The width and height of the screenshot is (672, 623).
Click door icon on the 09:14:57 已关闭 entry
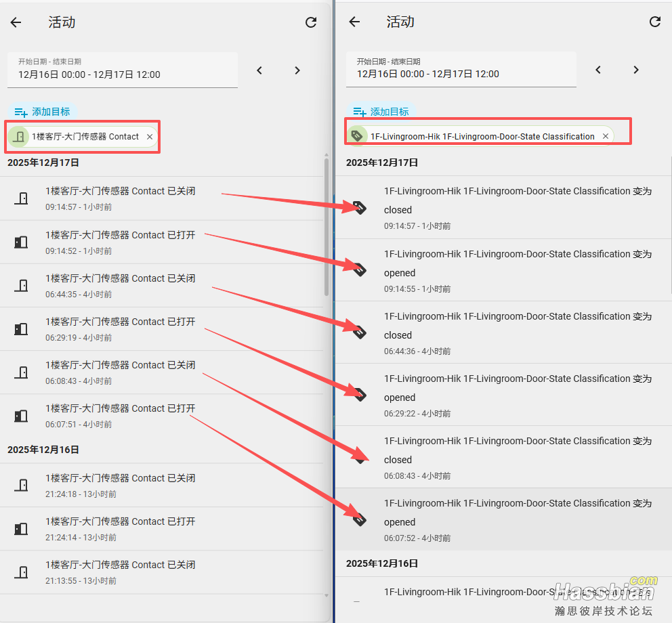tap(22, 198)
